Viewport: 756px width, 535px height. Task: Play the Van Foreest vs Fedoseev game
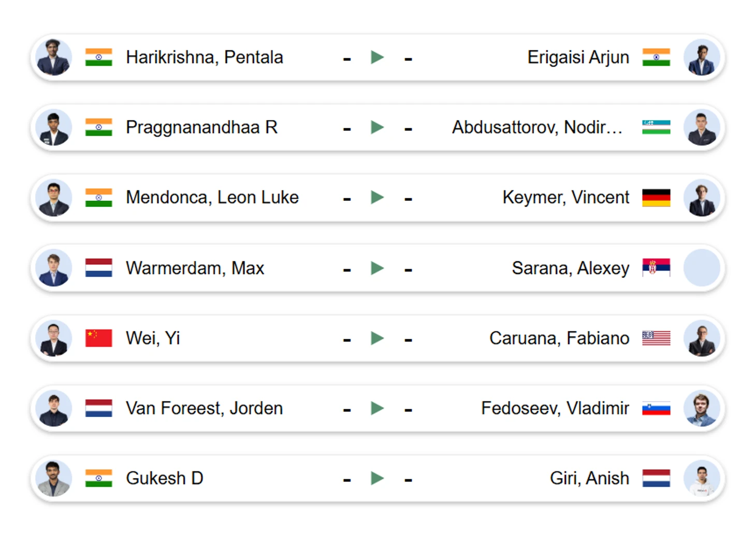pyautogui.click(x=377, y=408)
